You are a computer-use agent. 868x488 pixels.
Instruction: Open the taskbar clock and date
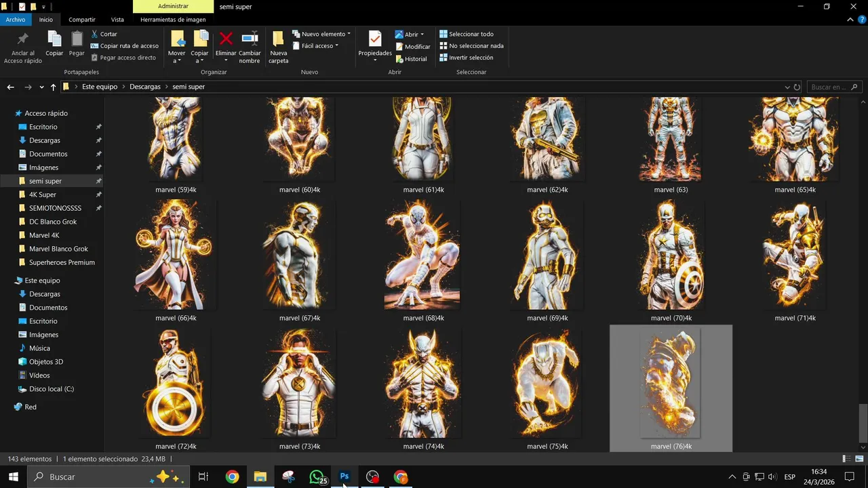pyautogui.click(x=819, y=477)
